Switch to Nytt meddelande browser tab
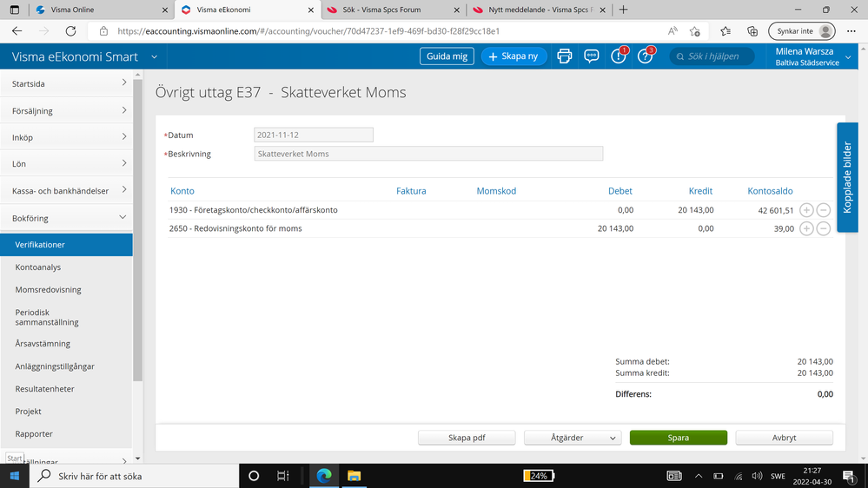The image size is (868, 488). (x=540, y=10)
